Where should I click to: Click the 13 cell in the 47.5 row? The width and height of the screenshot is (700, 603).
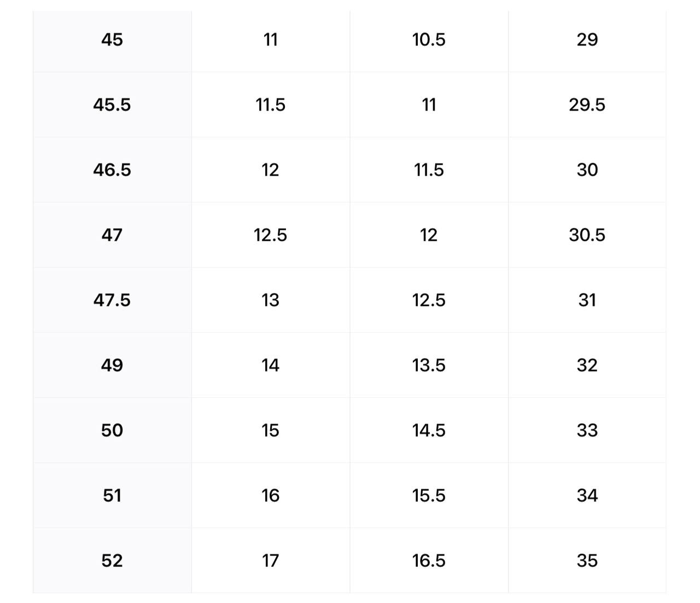click(270, 300)
